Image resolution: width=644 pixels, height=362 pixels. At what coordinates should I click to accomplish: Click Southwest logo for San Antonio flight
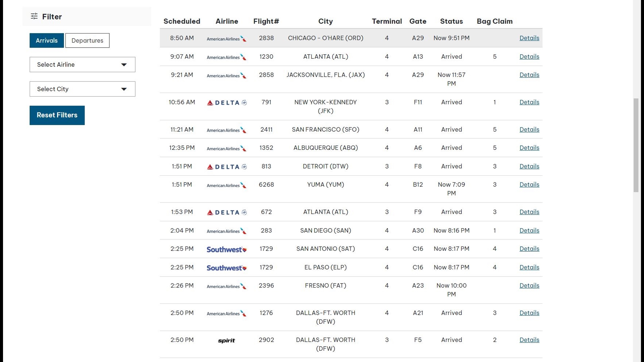[226, 249]
